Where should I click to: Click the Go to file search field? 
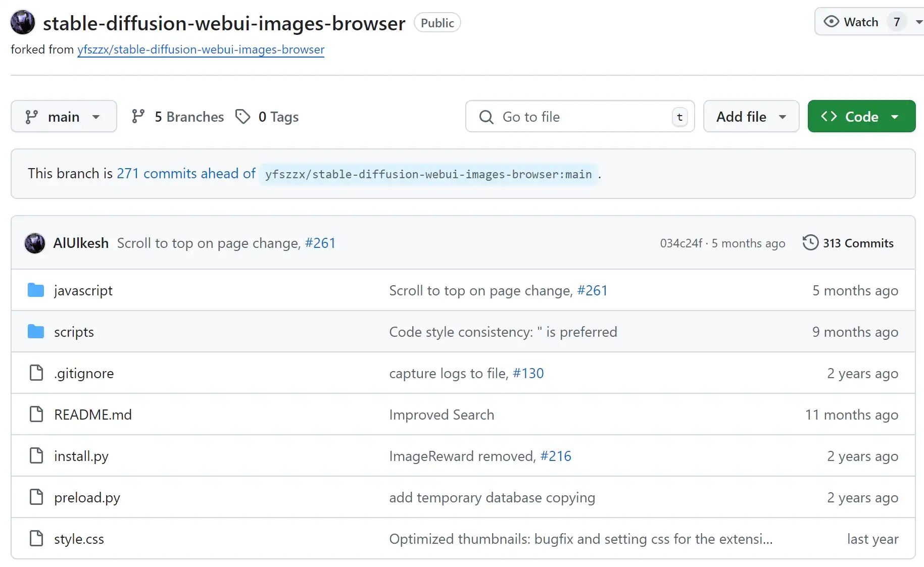pos(580,117)
